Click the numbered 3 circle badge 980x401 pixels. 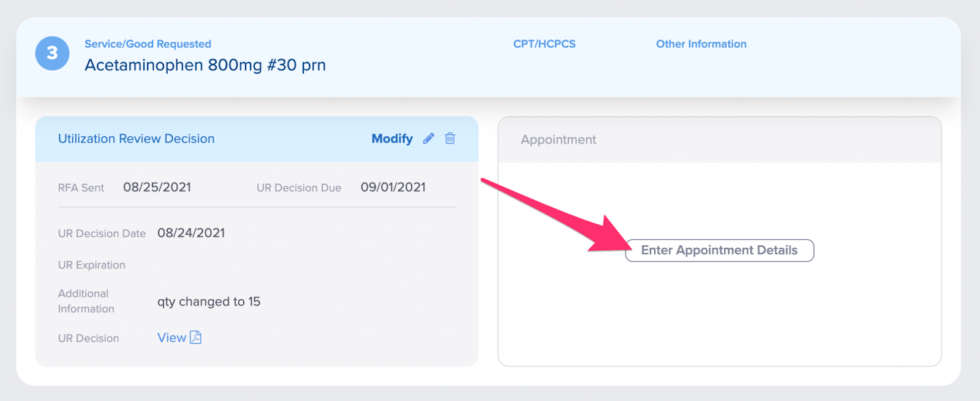click(x=52, y=53)
